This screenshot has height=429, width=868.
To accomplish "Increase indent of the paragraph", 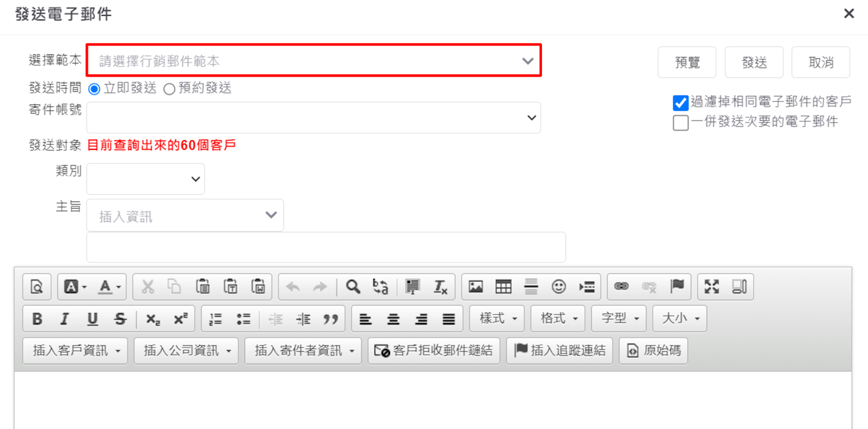I will click(303, 319).
